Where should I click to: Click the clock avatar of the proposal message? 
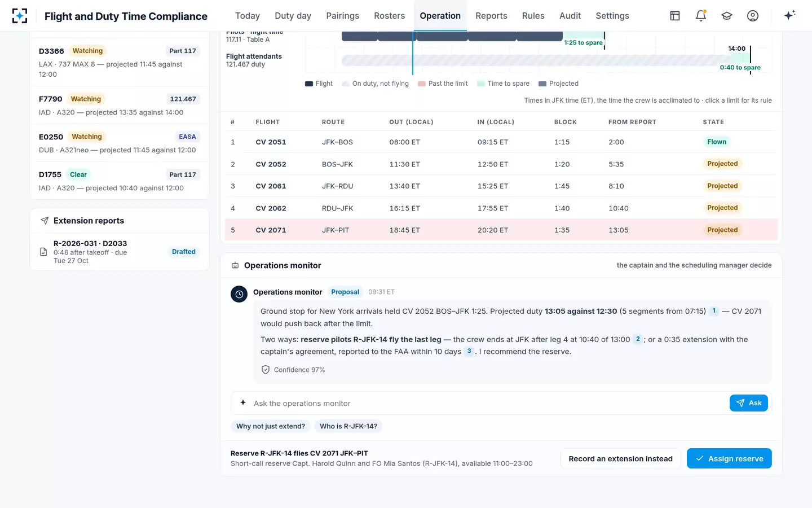tap(239, 294)
